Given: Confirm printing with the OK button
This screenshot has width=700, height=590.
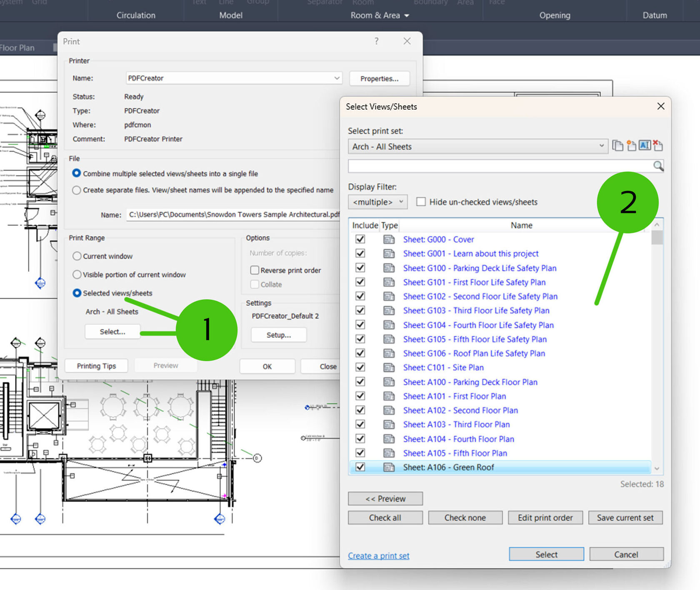Looking at the screenshot, I should 267,366.
